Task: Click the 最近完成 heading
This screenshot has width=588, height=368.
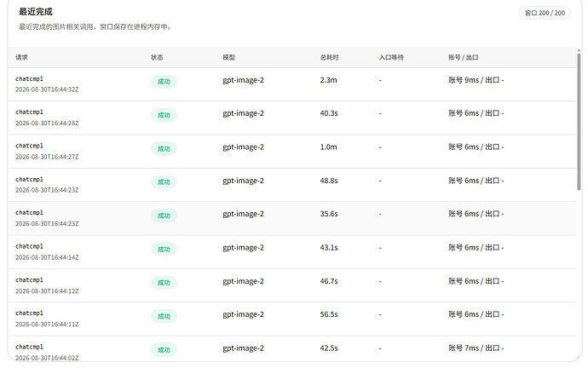Action: [36, 12]
